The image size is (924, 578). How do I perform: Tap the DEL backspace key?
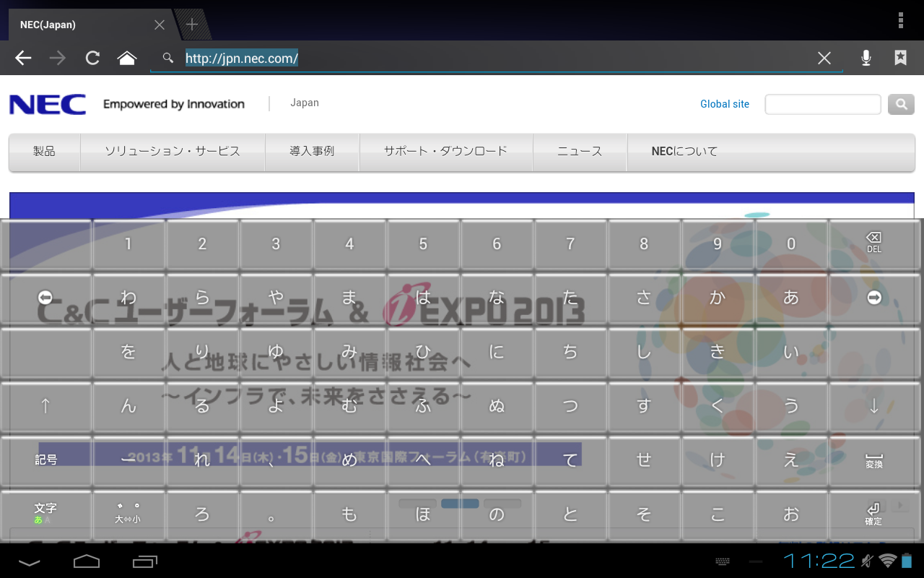pyautogui.click(x=874, y=244)
